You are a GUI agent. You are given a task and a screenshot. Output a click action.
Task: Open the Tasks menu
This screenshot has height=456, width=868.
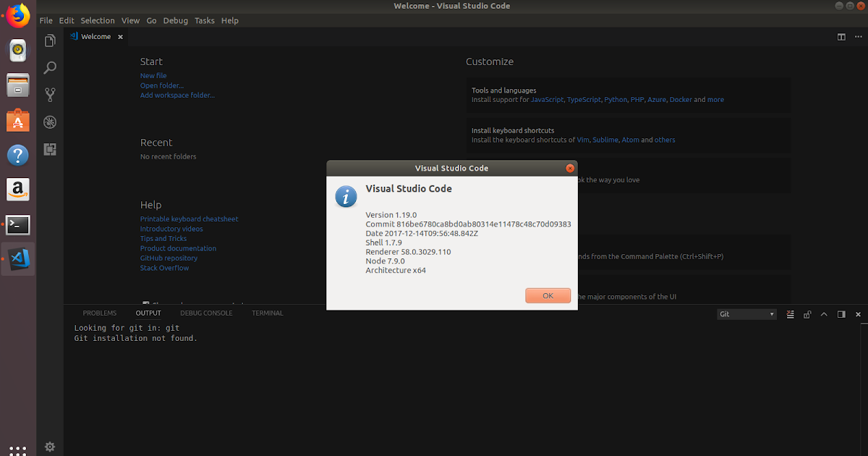205,20
